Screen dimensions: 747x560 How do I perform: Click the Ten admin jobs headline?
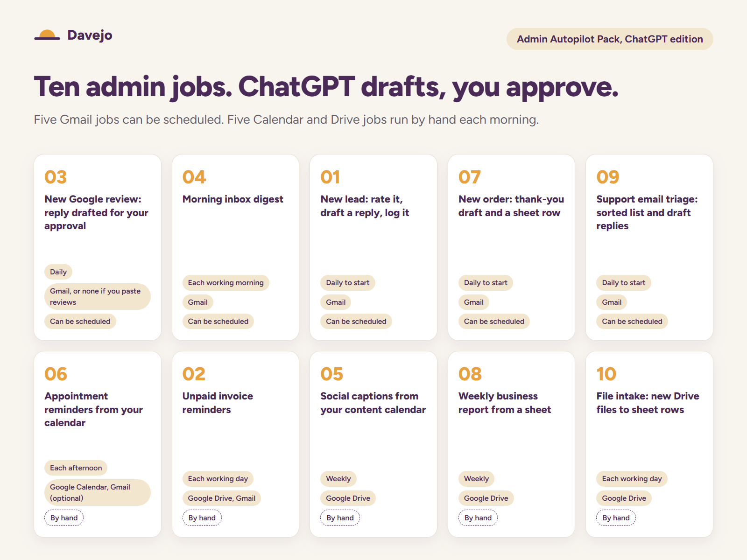tap(326, 87)
